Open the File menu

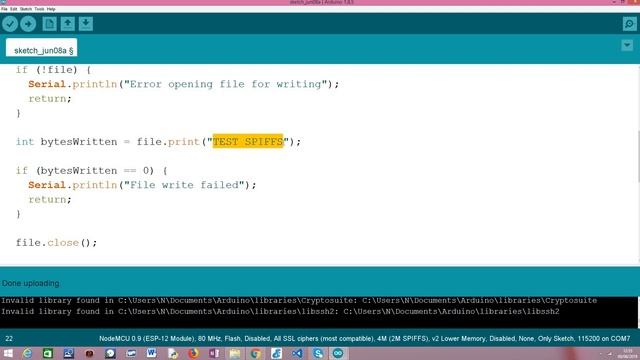(x=4, y=9)
